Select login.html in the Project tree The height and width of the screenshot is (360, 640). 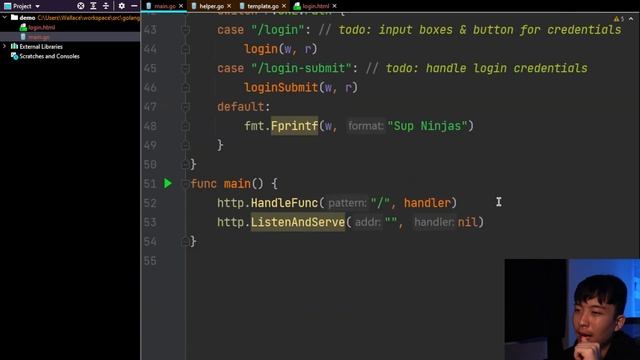tap(42, 27)
